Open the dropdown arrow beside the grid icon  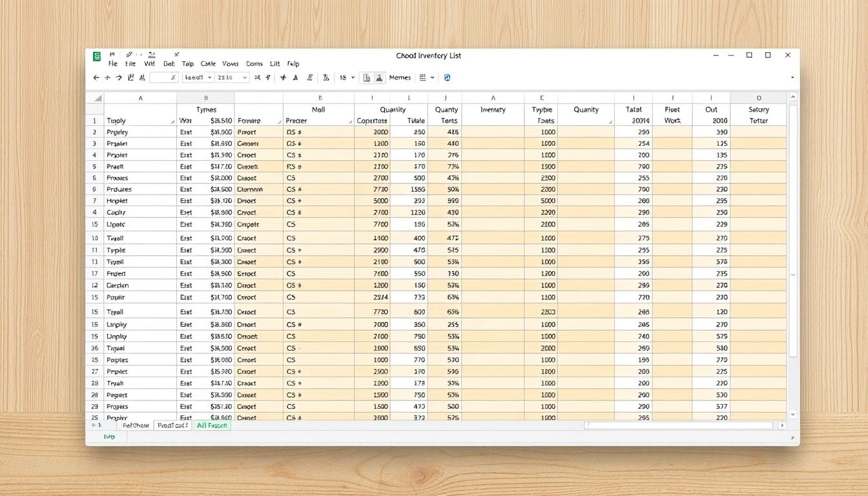point(432,77)
